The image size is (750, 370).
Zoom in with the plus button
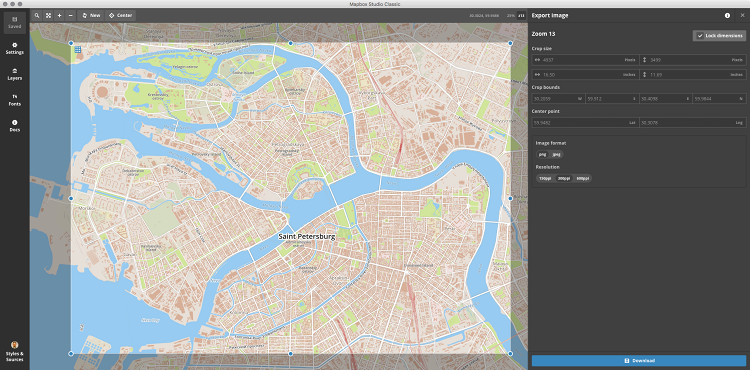click(59, 15)
